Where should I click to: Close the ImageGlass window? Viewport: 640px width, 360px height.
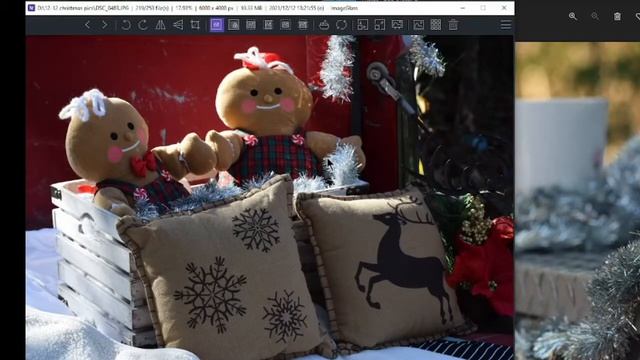(x=504, y=8)
